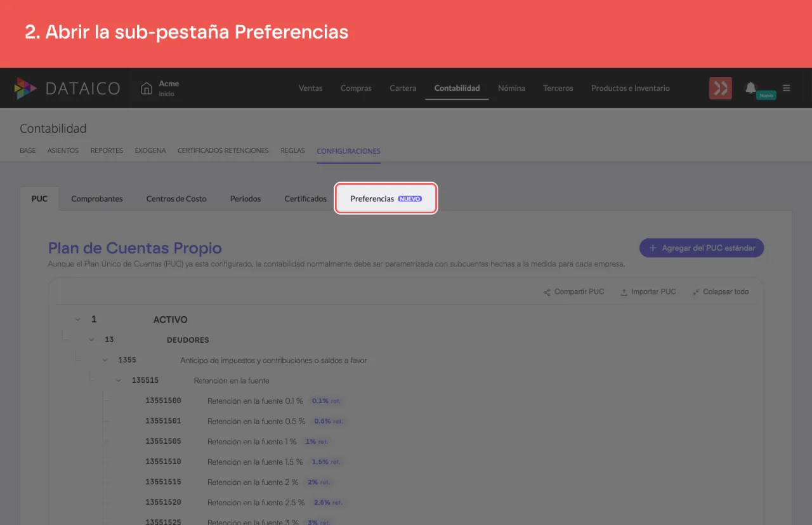812x525 pixels.
Task: Collapse the 1 ACTIVO tree node
Action: [77, 319]
